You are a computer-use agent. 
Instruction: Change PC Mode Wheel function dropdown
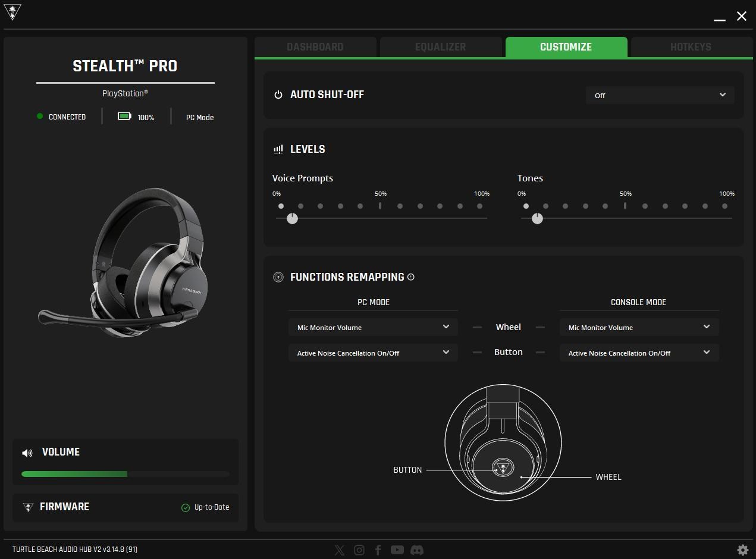[x=373, y=326]
